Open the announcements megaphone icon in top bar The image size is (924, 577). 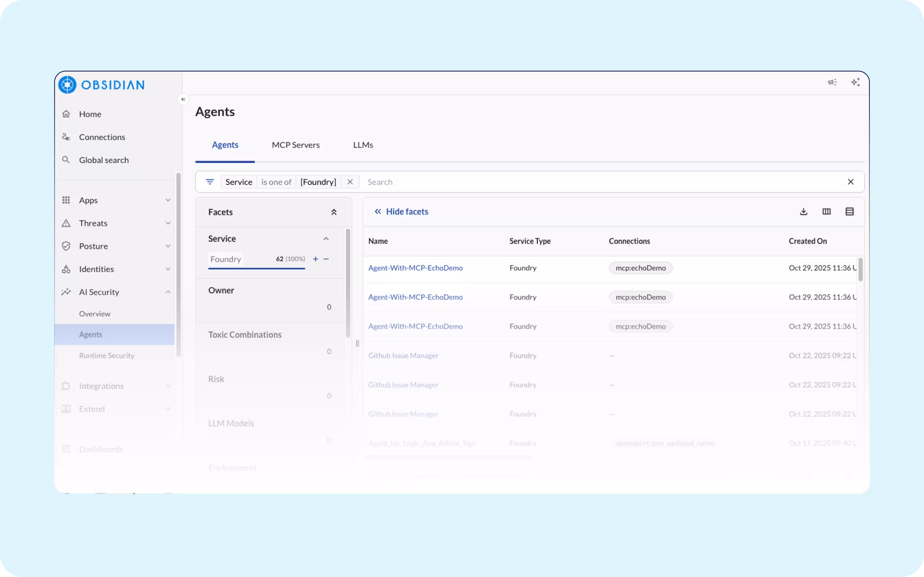pyautogui.click(x=833, y=82)
